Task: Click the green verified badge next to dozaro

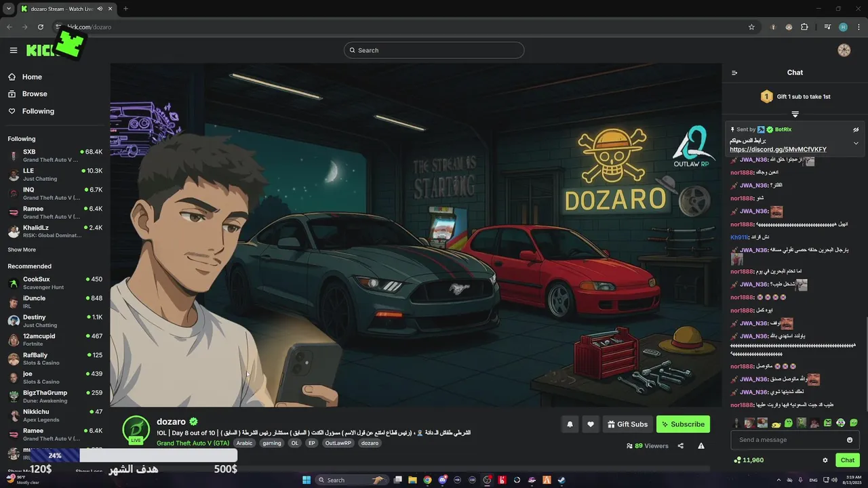Action: [193, 422]
